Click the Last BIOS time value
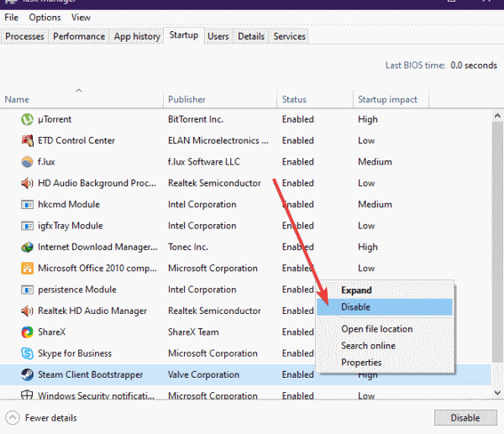 coord(474,65)
